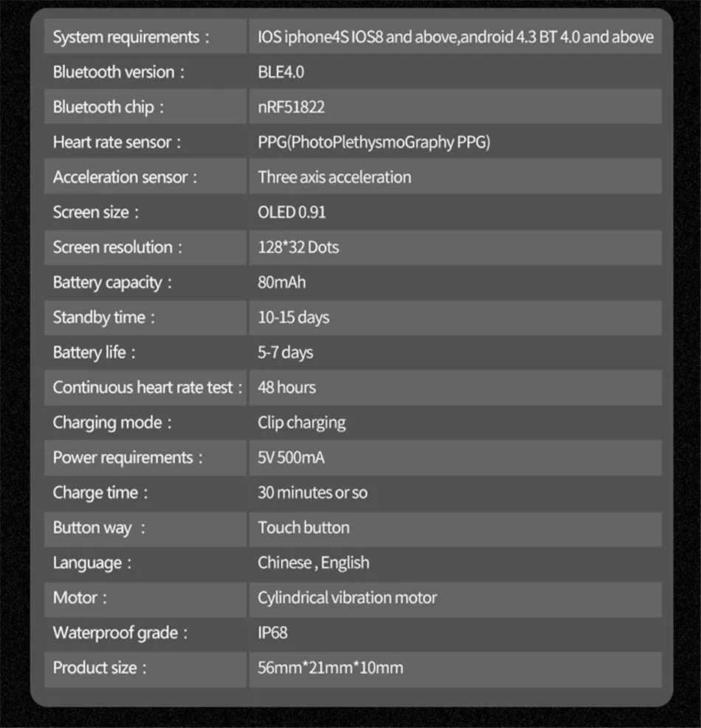
Task: Click the Cylindrical vibration motor text
Action: (347, 597)
